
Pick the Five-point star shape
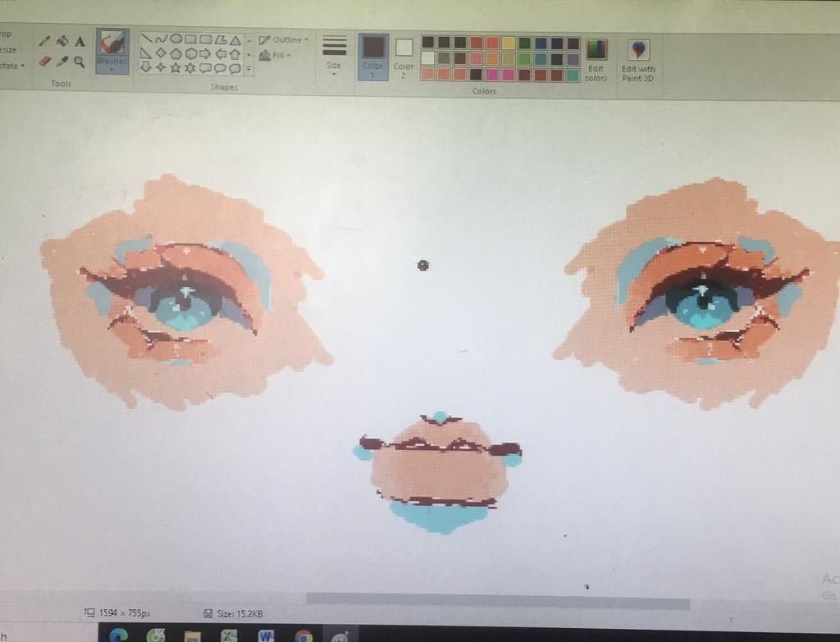click(176, 67)
